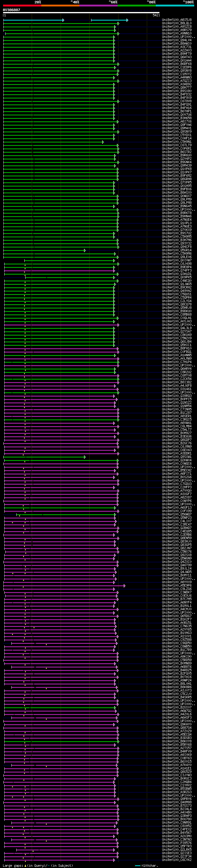Choose hit UniRef100_C7H1P4
Viewport: 197px width, 868px height.
click(177, 362)
